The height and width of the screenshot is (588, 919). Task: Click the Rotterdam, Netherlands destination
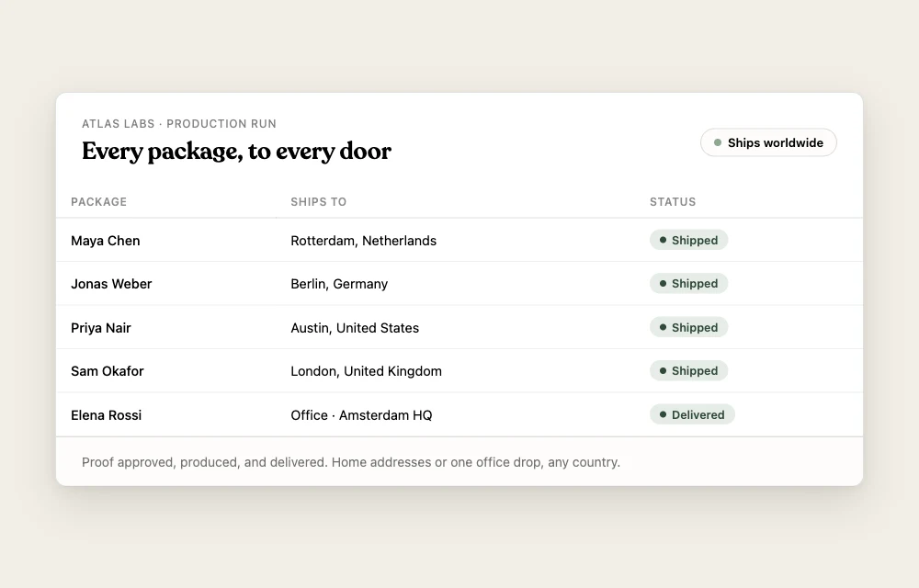point(363,241)
